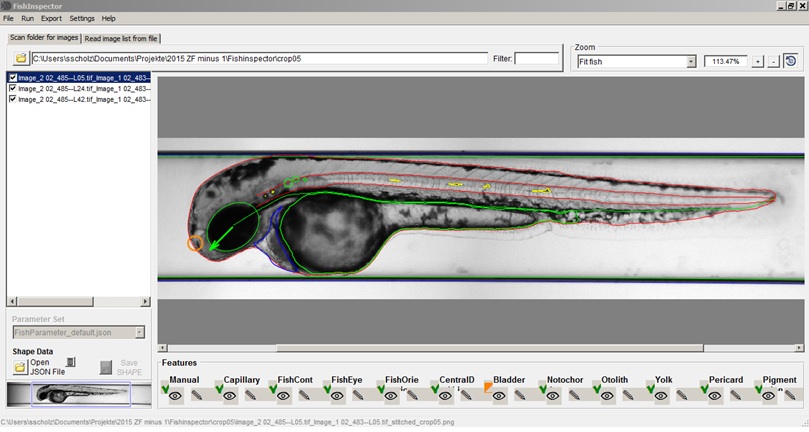Edit the Manual feature with pencil
809x432 pixels.
point(197,396)
